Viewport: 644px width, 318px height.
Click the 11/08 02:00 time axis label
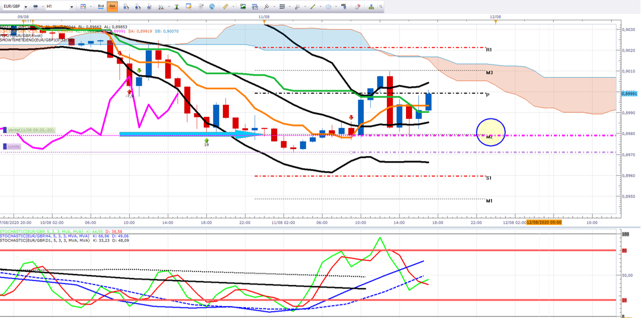(x=284, y=222)
